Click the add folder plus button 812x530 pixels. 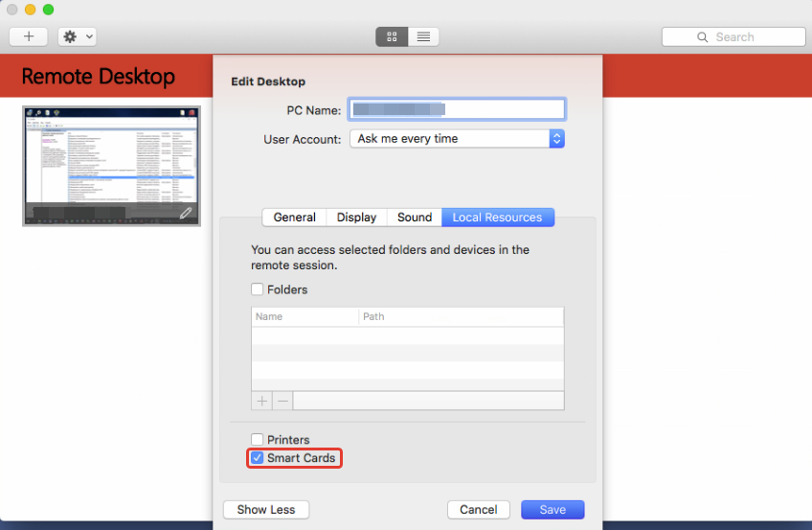pyautogui.click(x=262, y=401)
